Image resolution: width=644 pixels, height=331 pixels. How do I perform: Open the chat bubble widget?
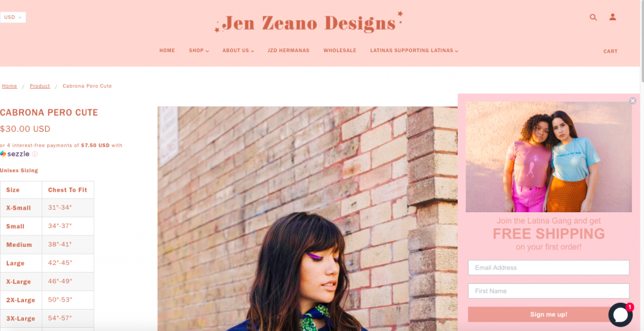(621, 315)
